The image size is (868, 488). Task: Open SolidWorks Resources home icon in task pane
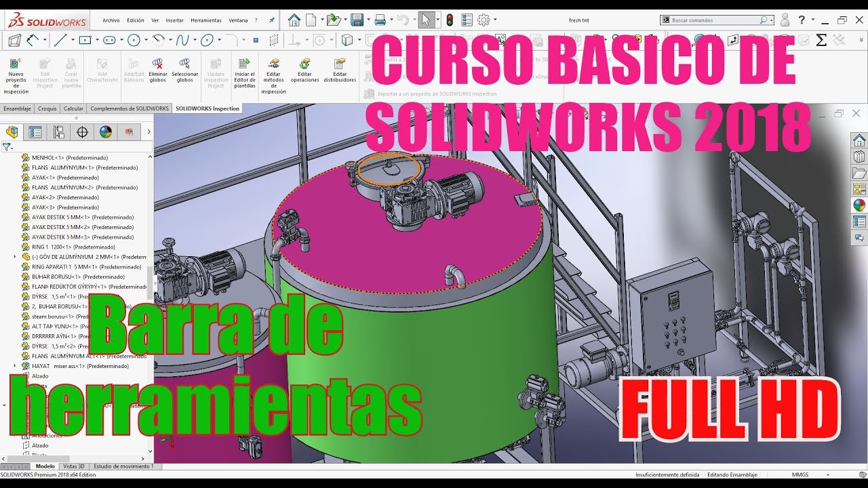tap(859, 140)
